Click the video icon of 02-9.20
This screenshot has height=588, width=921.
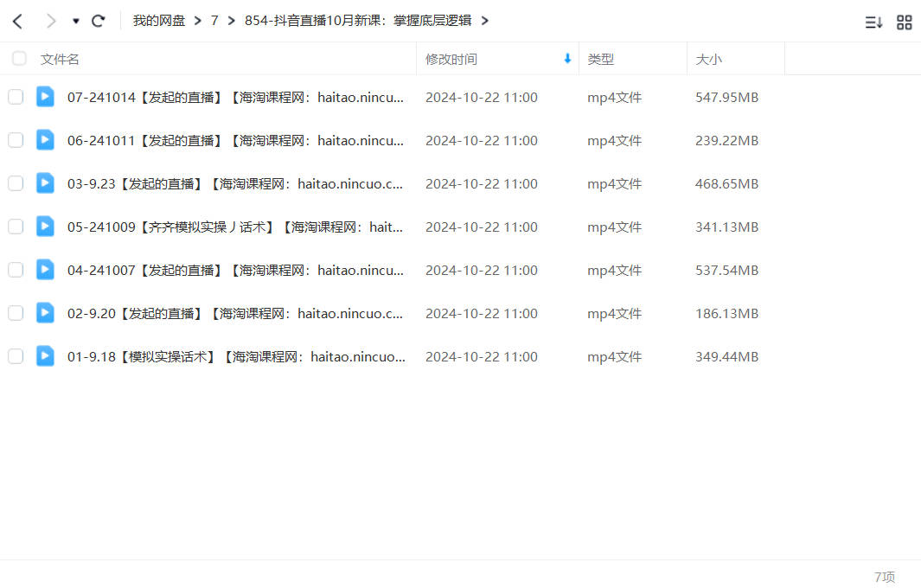[x=45, y=312]
